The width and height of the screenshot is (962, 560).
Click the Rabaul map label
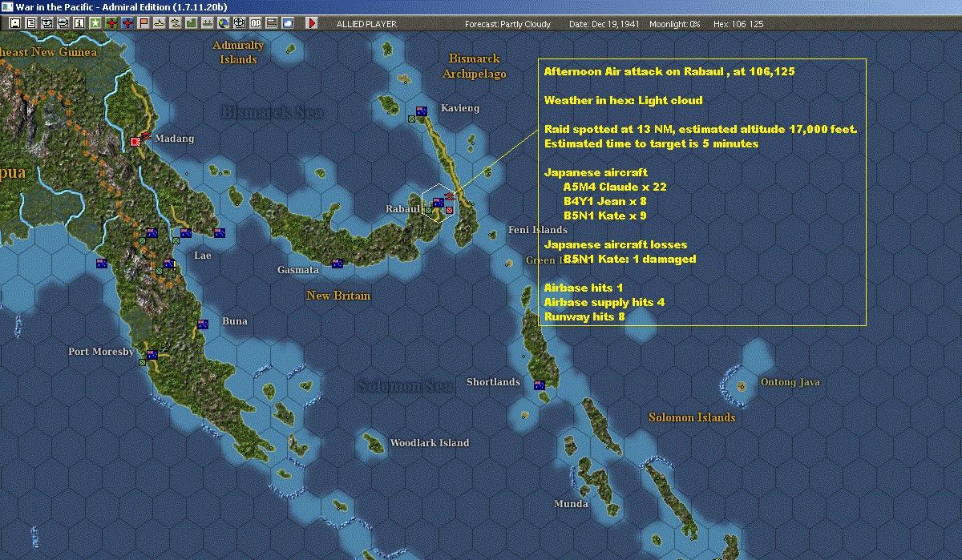(x=403, y=209)
